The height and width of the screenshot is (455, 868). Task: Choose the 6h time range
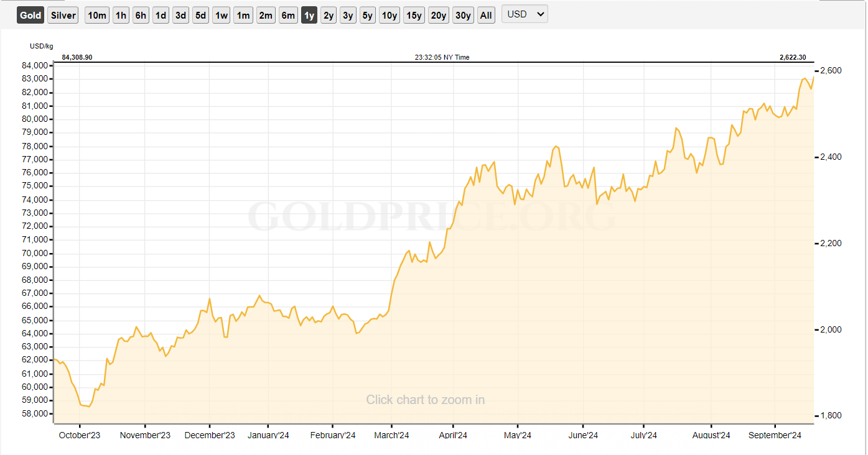[141, 15]
